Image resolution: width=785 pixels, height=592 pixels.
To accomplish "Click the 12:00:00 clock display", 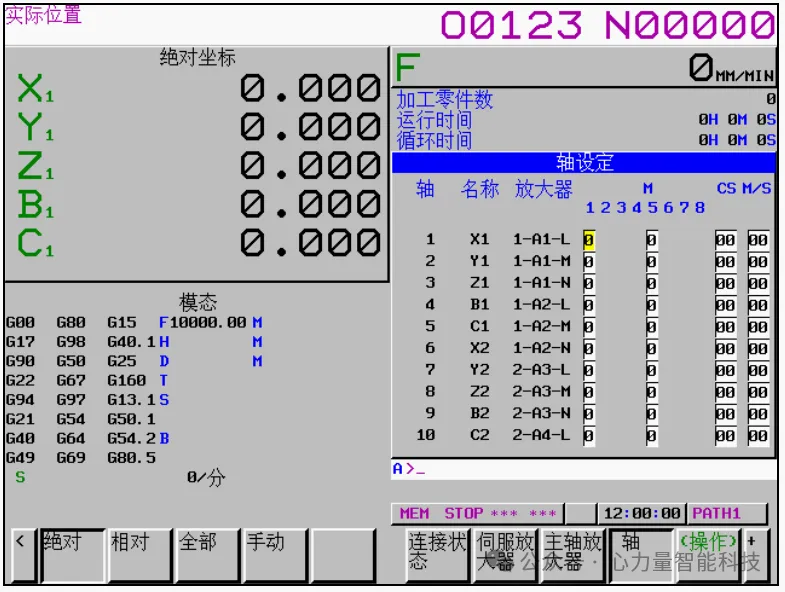I will coord(642,513).
